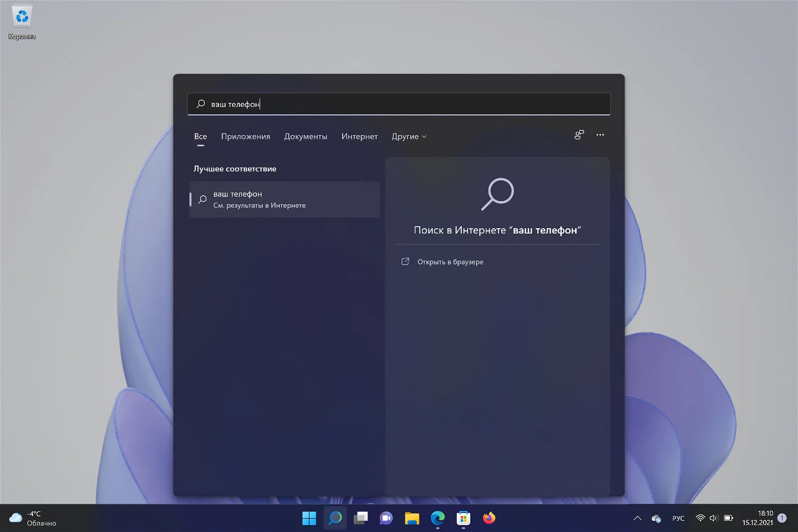Click the РУС input language indicator
The image size is (798, 532).
(678, 518)
